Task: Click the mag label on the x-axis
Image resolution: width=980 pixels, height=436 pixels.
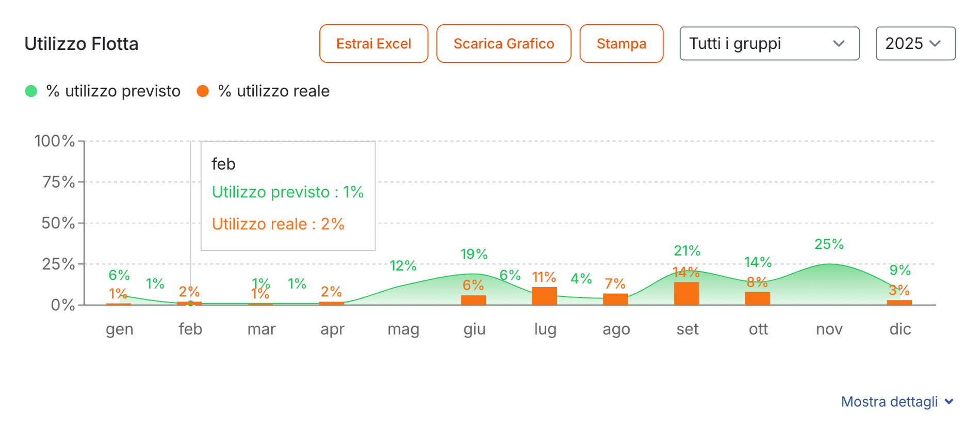Action: point(403,329)
